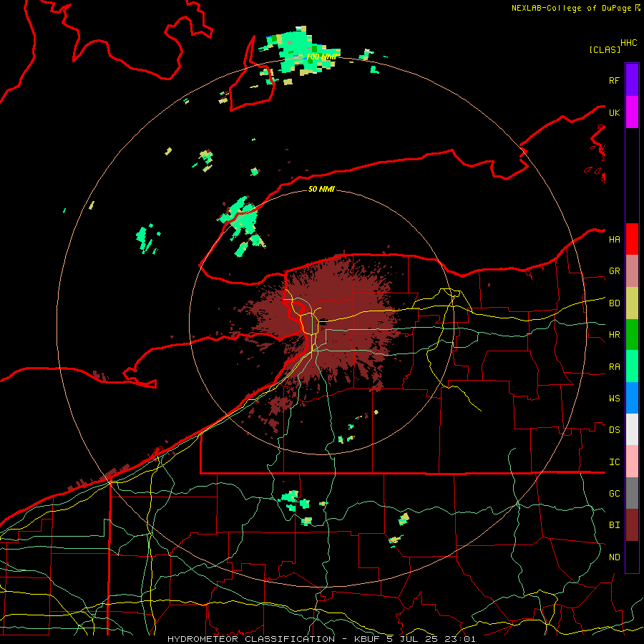Click the RF purple legend swatch
This screenshot has height=644, width=644.
(x=632, y=80)
